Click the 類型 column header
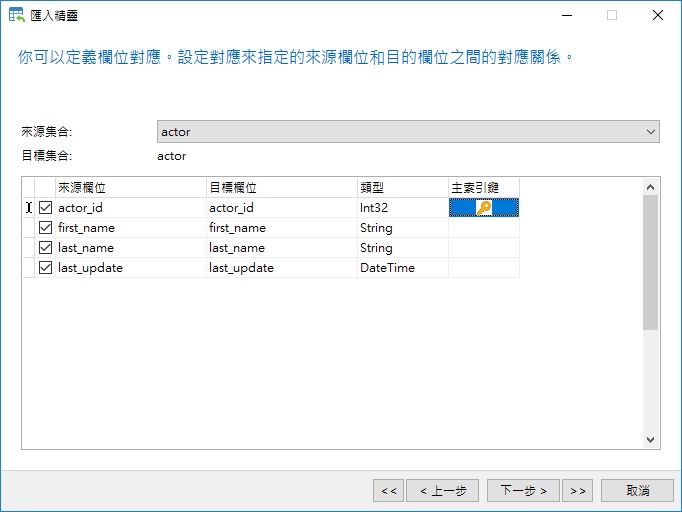The width and height of the screenshot is (682, 512). [402, 187]
